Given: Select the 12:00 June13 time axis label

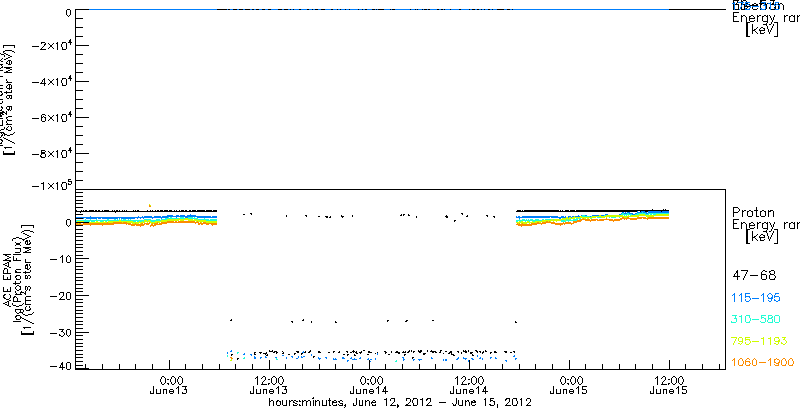Looking at the screenshot, I should [269, 386].
